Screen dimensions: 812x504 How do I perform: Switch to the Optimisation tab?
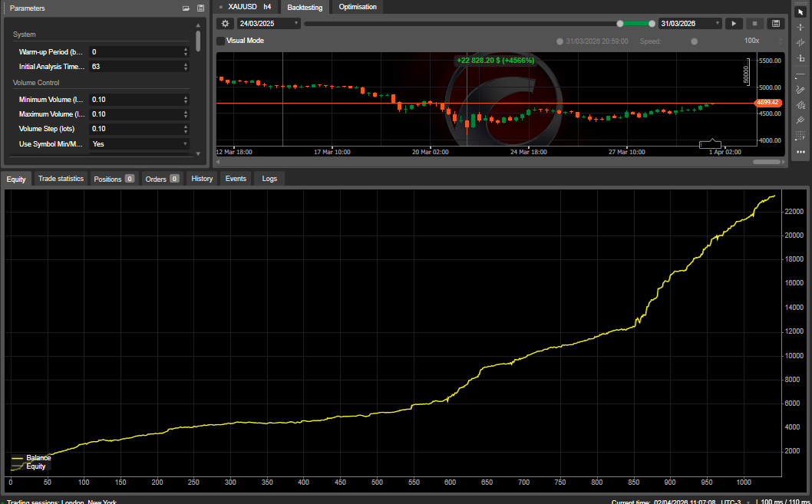click(x=358, y=7)
